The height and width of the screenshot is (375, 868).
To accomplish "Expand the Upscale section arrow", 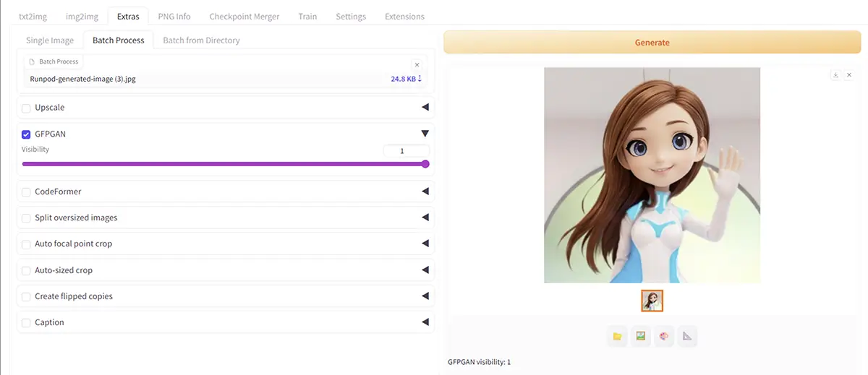I will (425, 108).
